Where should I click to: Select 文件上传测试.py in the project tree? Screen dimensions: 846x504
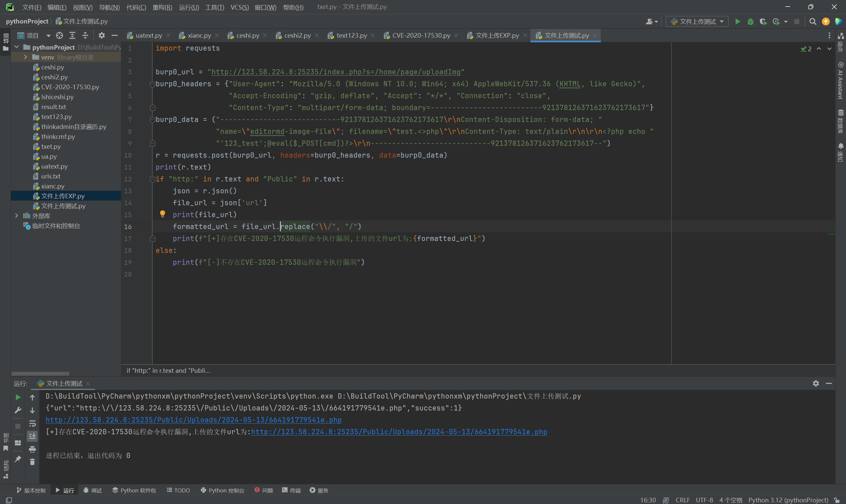pyautogui.click(x=63, y=206)
